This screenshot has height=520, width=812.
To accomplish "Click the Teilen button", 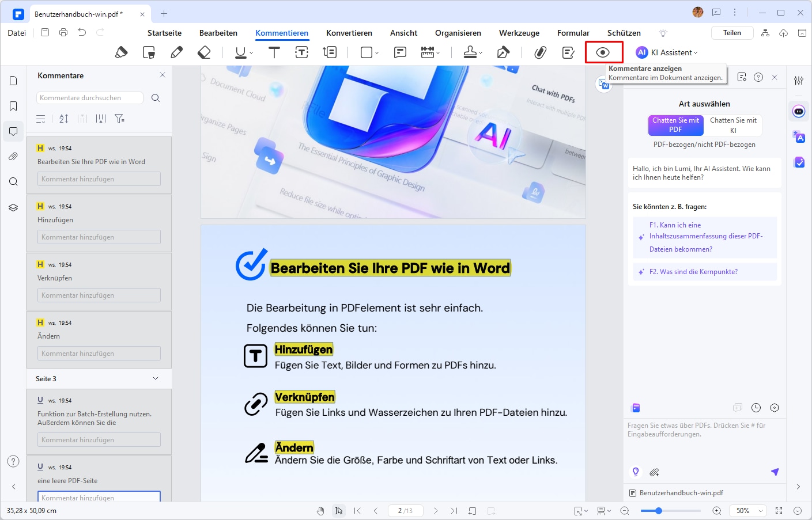I will pyautogui.click(x=732, y=33).
